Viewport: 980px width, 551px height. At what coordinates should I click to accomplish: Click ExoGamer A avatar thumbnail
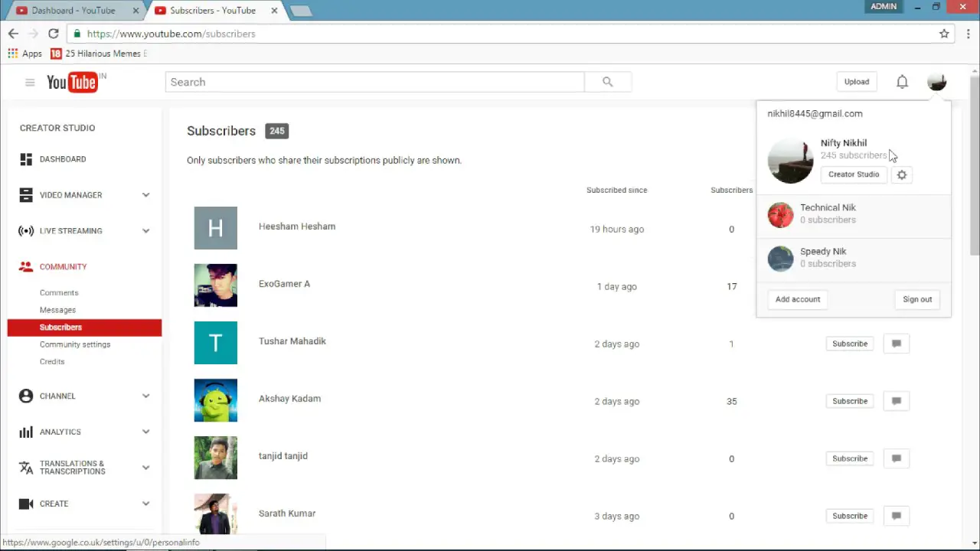pyautogui.click(x=216, y=285)
